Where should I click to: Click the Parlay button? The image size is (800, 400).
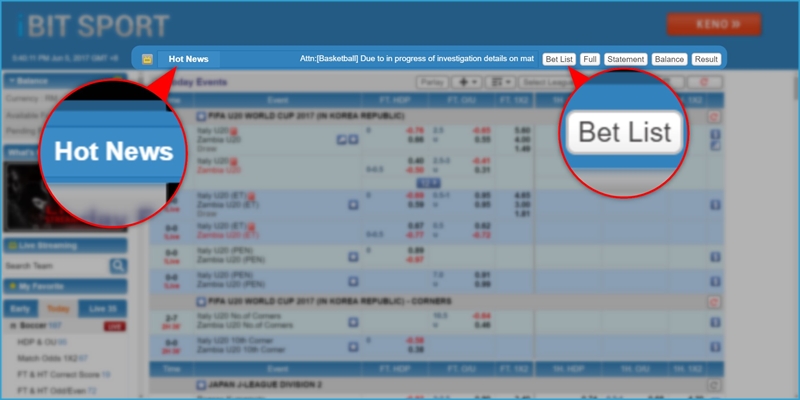[x=432, y=82]
